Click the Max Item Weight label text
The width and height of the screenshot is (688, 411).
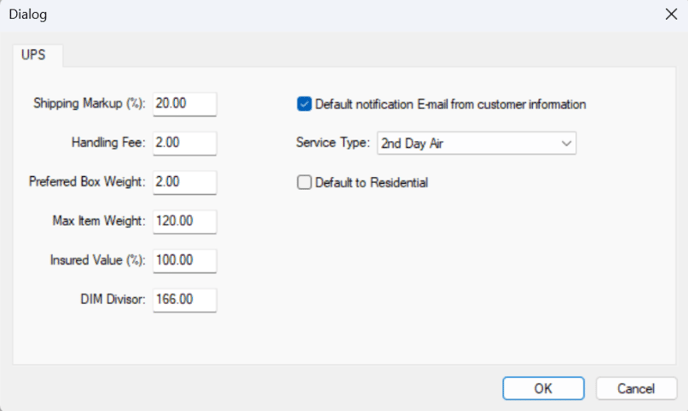[99, 221]
